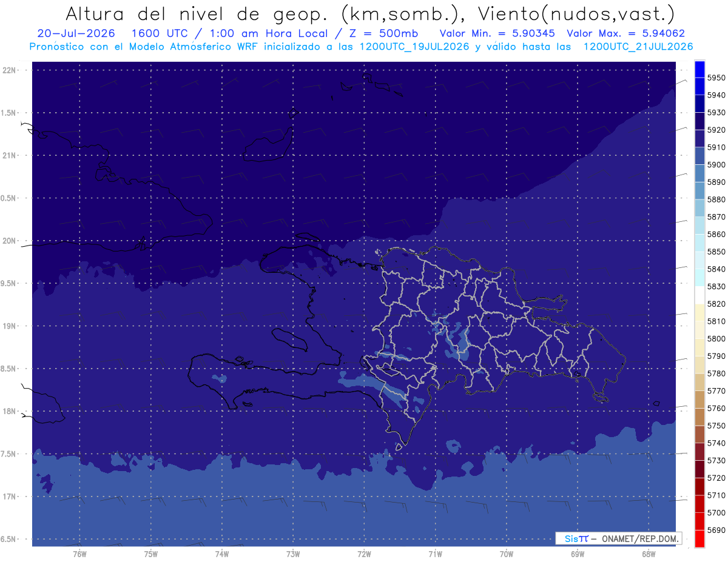The height and width of the screenshot is (562, 728).
Task: Click the '20N' latitude label
Action: [x=10, y=241]
